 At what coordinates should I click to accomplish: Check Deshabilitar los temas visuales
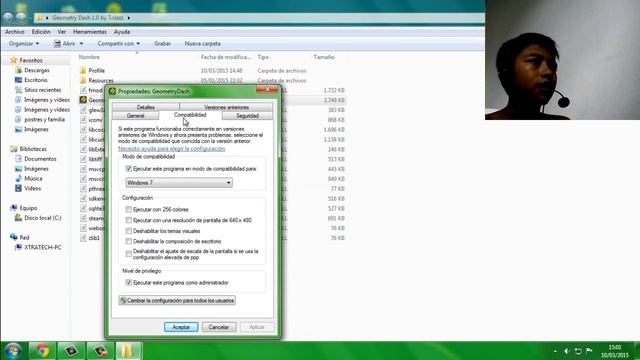(129, 231)
